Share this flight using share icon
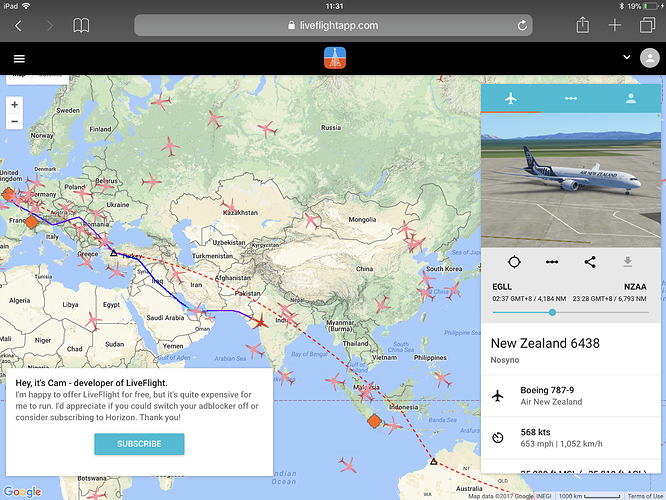 pos(590,262)
